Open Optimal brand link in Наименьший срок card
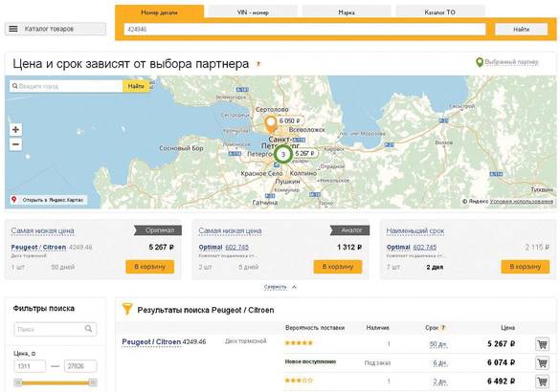 tap(398, 248)
